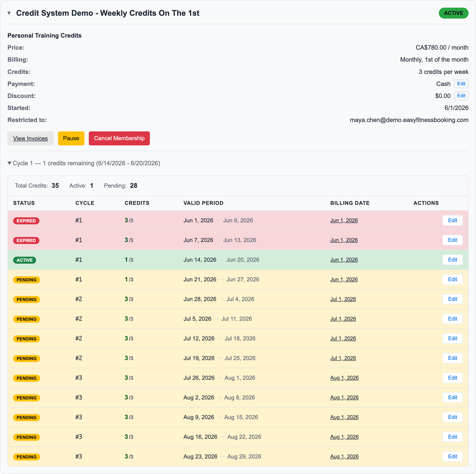Click the EXPIRED badge in Jun 7 row
The width and height of the screenshot is (476, 474).
pos(26,240)
